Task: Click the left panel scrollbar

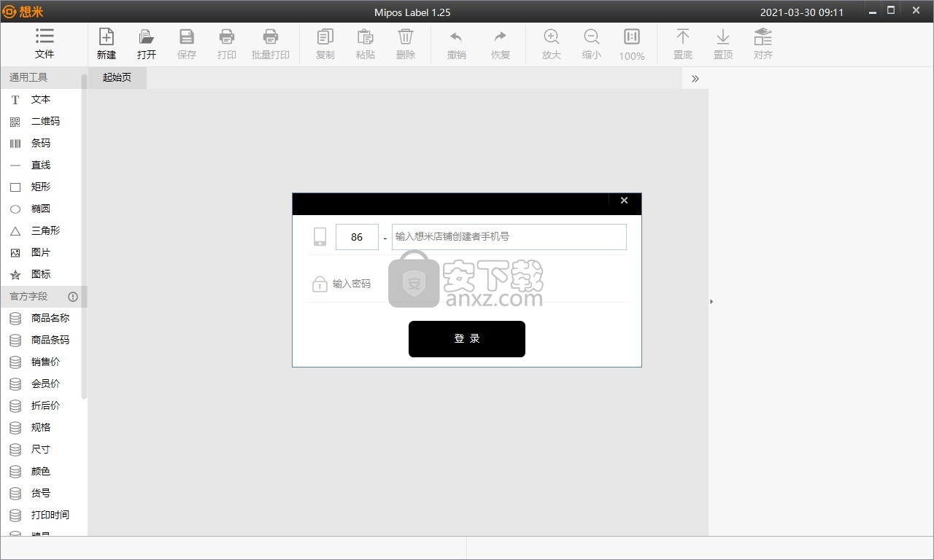Action: (85, 237)
